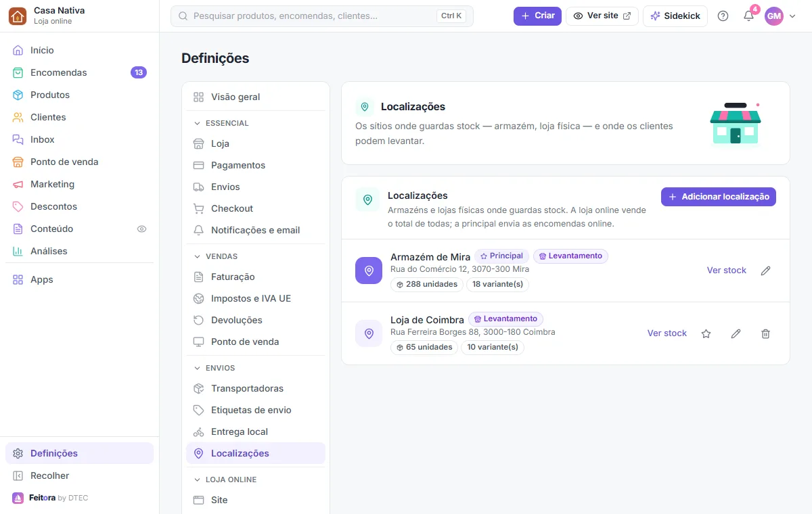
Task: Collapse the Essencial settings section
Action: click(x=222, y=123)
